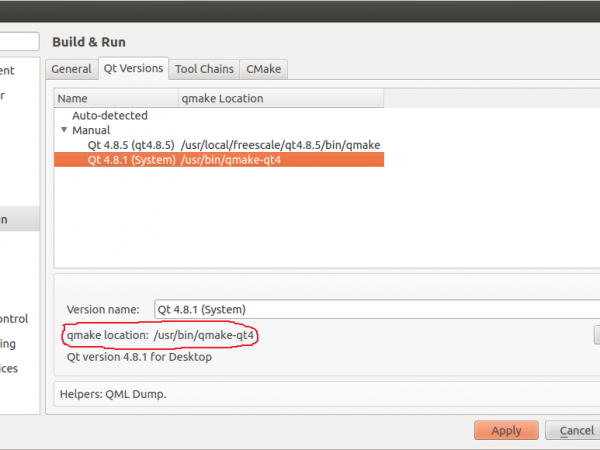Click the Qt Versions tab
The height and width of the screenshot is (450, 600).
(x=132, y=69)
